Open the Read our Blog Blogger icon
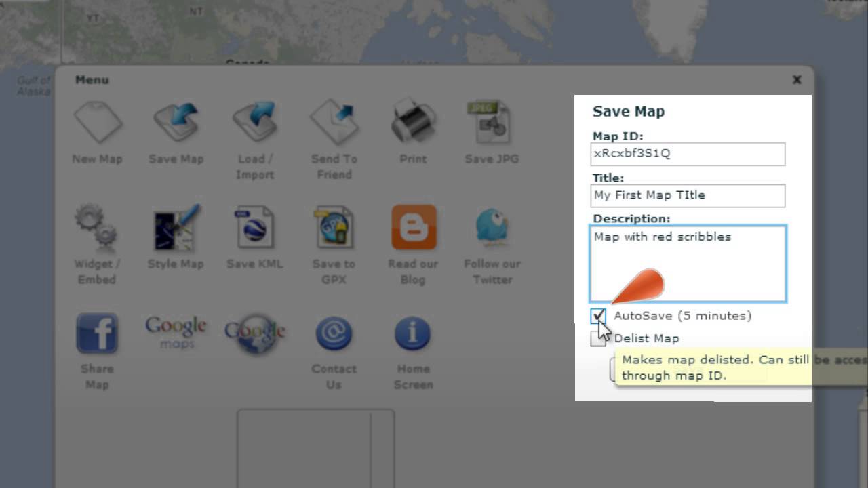The image size is (868, 488). 413,228
